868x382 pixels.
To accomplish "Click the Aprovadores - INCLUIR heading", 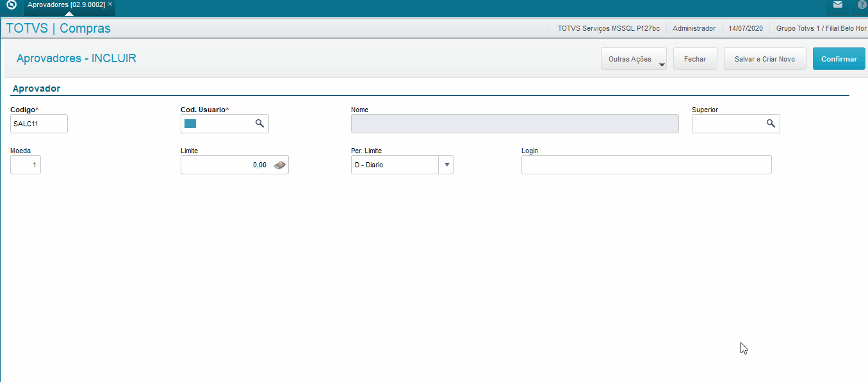I will 76,58.
